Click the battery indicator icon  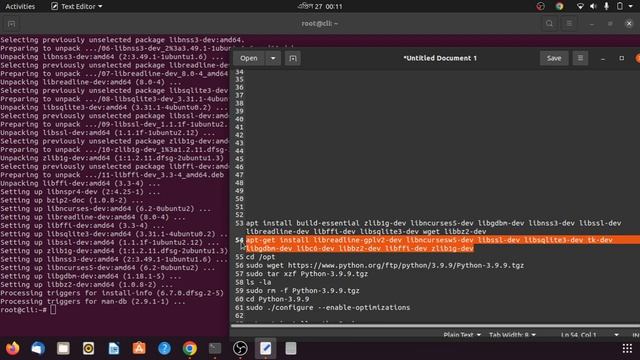pos(620,6)
